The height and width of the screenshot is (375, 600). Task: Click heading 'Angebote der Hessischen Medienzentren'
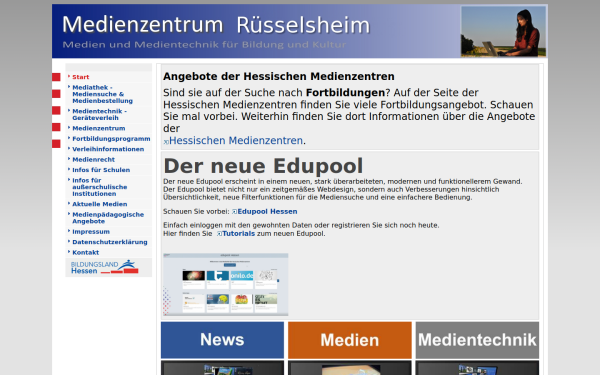(x=279, y=77)
